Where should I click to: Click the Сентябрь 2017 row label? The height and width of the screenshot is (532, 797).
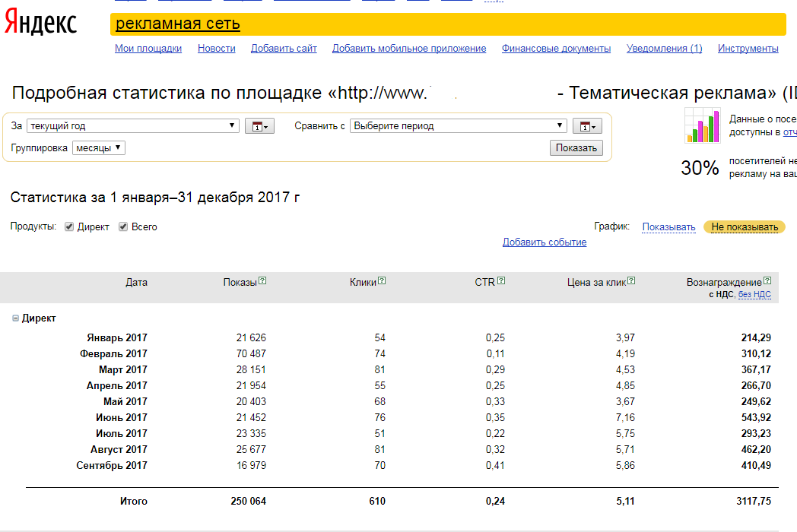coord(112,465)
